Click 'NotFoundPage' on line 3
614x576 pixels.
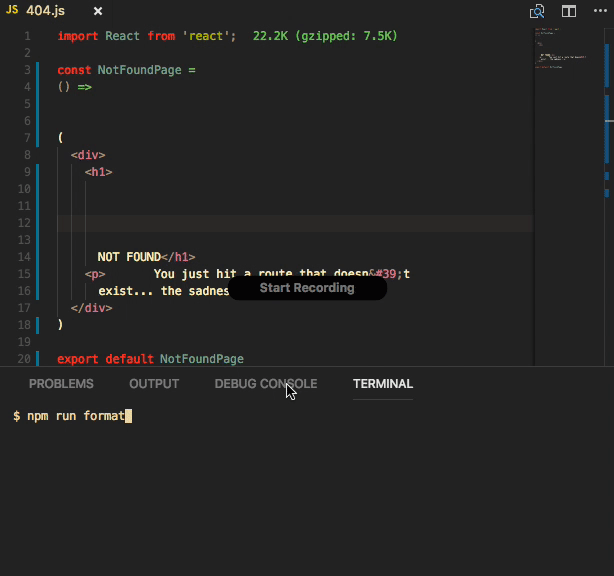[139, 70]
